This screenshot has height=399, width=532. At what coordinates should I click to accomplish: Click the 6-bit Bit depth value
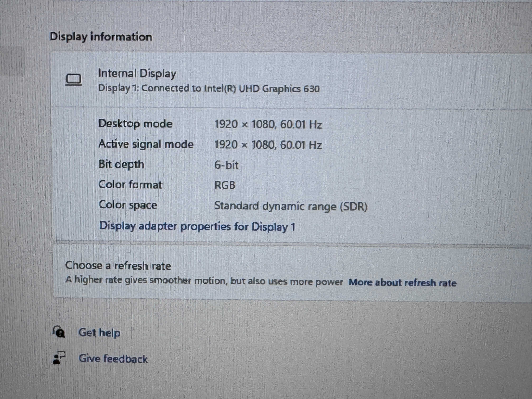click(x=226, y=165)
